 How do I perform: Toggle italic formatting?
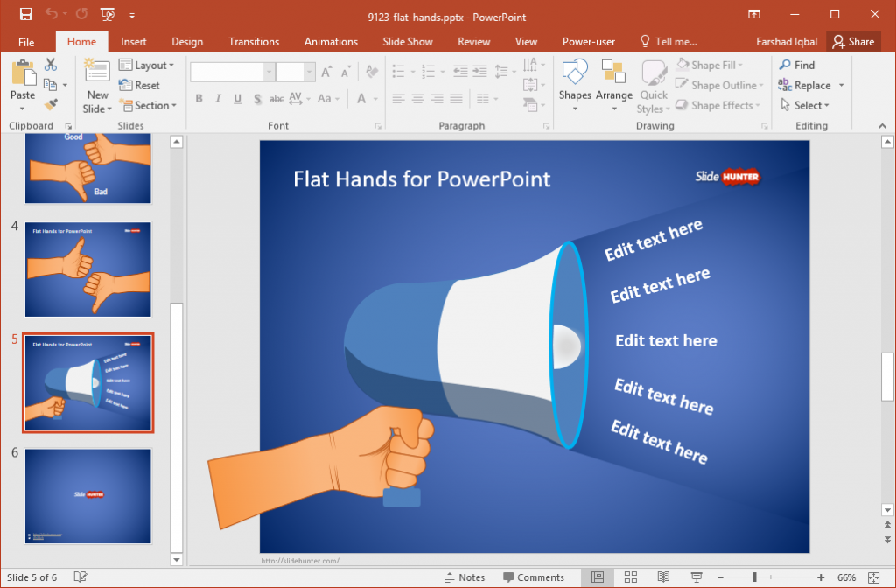click(217, 98)
